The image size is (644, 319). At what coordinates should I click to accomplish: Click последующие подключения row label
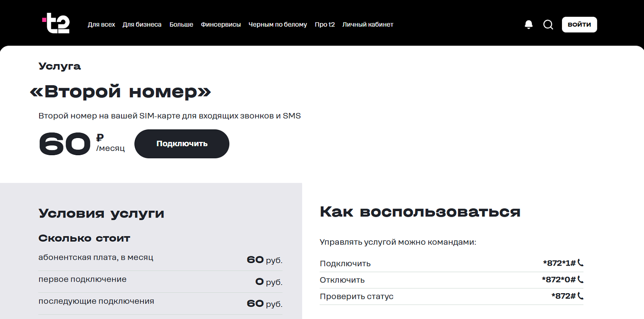(x=96, y=301)
